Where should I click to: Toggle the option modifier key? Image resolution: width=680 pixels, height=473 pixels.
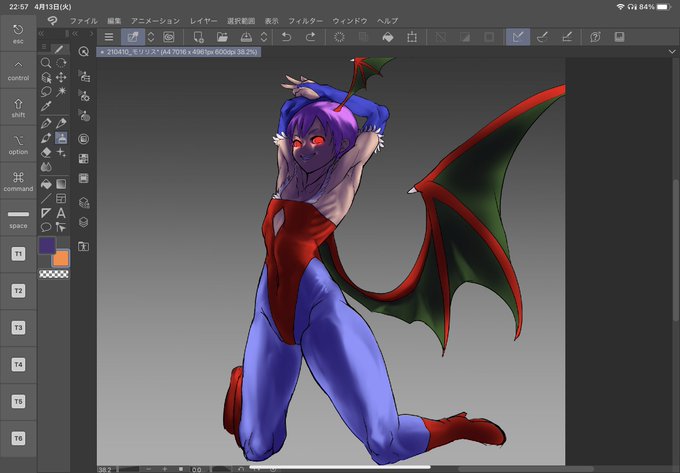pyautogui.click(x=18, y=144)
